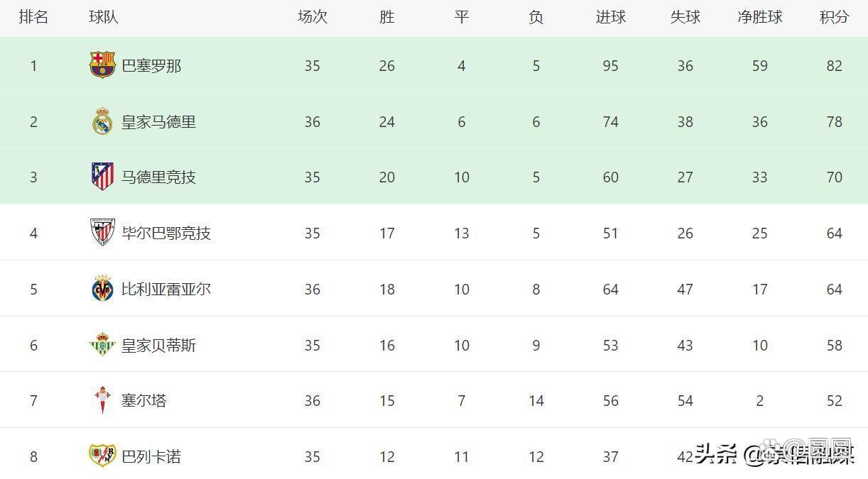Click the Barcelona club crest icon
868x479 pixels.
point(102,65)
